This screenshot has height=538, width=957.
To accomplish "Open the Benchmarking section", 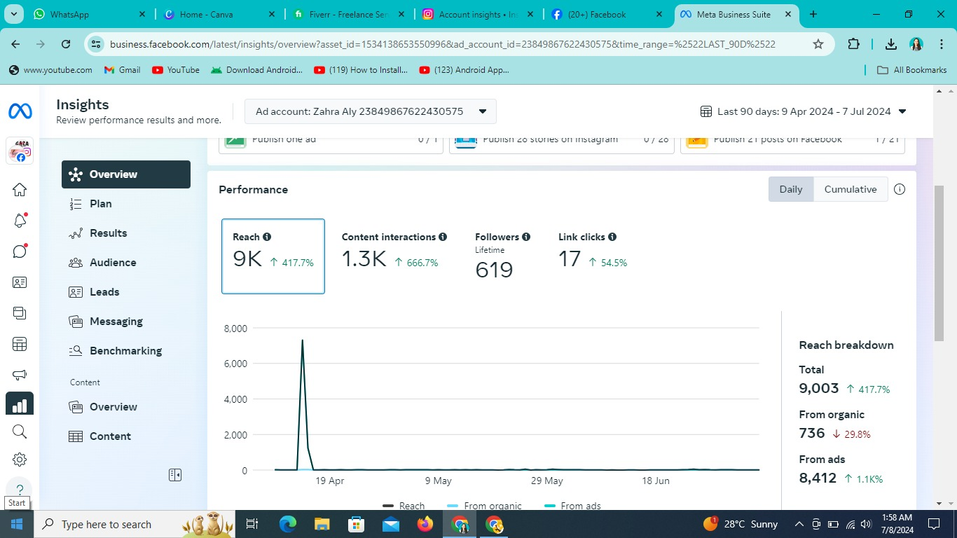I will tap(126, 351).
